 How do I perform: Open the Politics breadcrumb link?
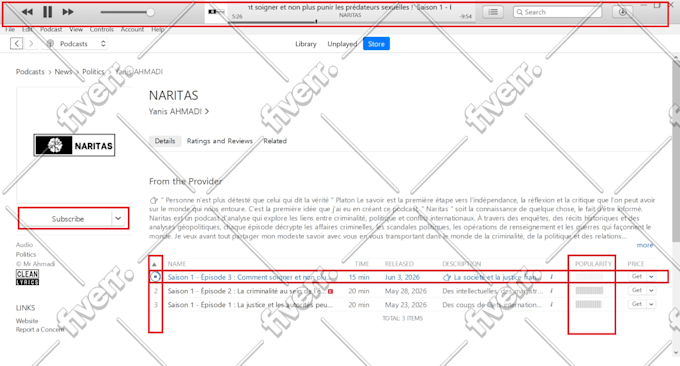[93, 72]
